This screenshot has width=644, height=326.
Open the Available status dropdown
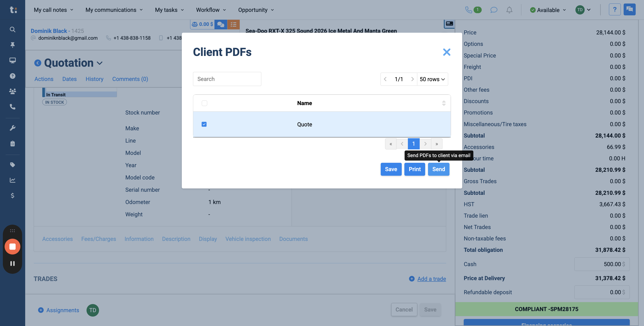click(x=548, y=10)
